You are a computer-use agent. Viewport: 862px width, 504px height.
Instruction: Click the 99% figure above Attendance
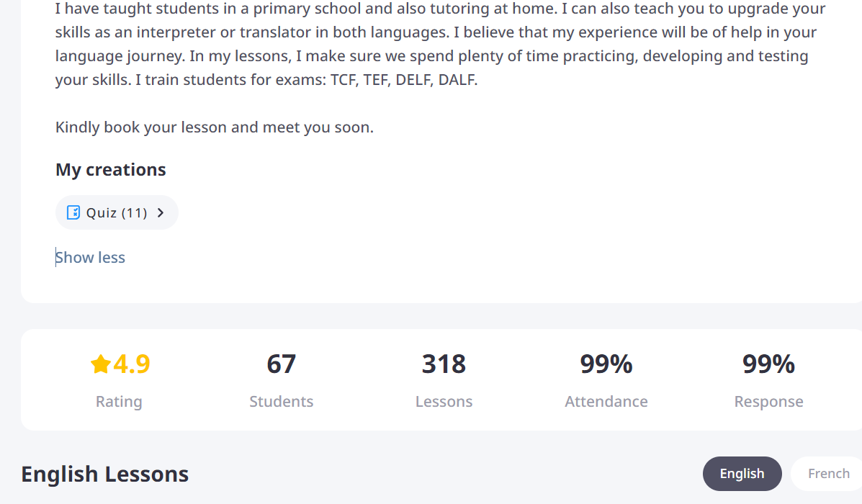click(606, 364)
